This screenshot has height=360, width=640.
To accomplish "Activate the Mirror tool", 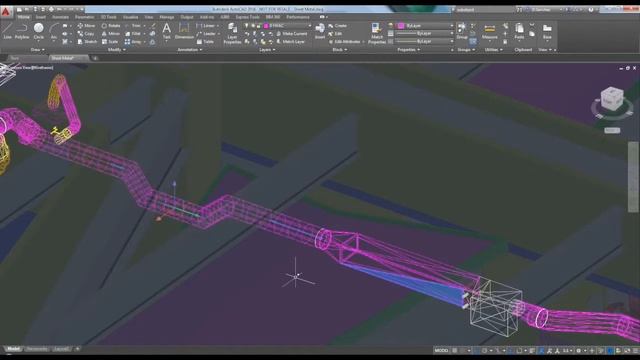I will pos(111,33).
